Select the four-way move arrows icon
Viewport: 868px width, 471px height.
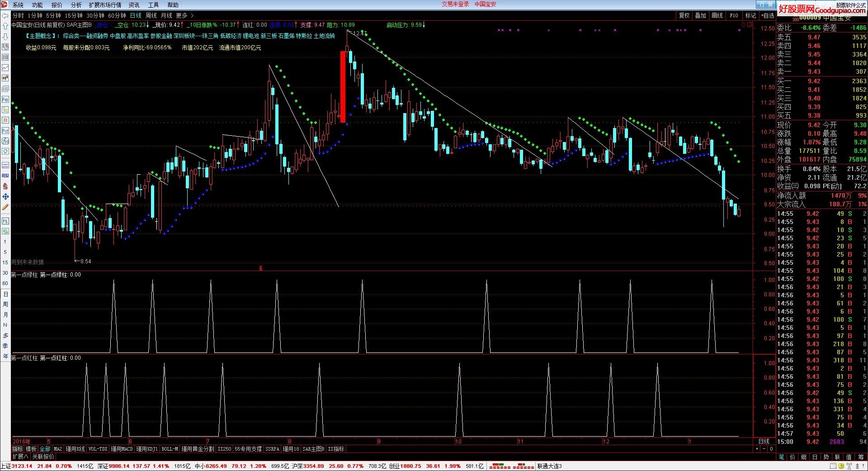click(x=5, y=196)
